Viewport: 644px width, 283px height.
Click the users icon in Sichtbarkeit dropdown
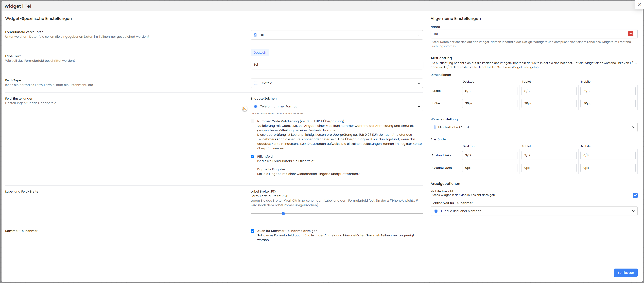click(436, 211)
